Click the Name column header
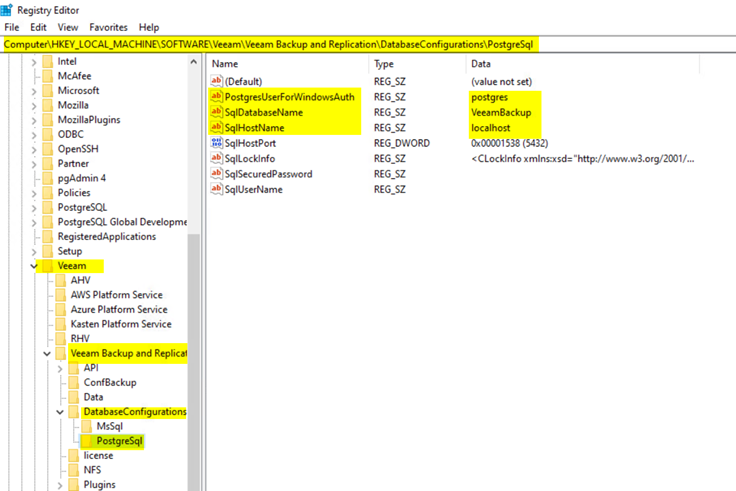This screenshot has width=736, height=491. [225, 64]
